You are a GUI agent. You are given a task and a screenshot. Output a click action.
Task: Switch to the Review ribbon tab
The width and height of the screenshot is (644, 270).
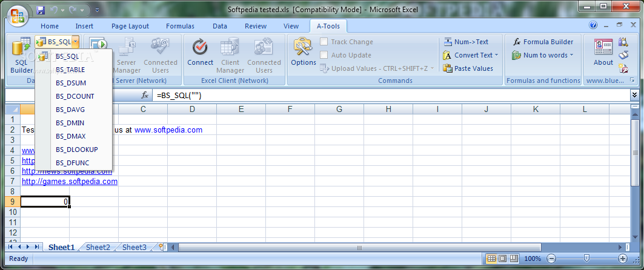(256, 26)
